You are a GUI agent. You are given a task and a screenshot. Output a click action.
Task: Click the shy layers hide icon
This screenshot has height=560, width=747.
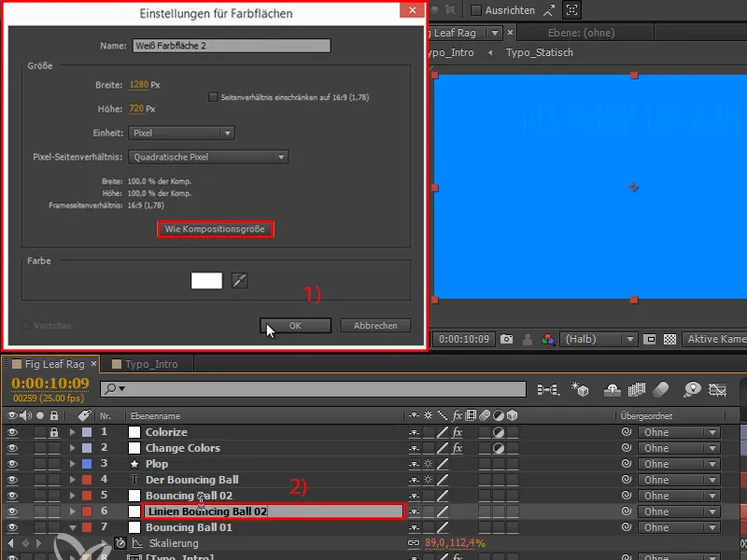click(613, 389)
